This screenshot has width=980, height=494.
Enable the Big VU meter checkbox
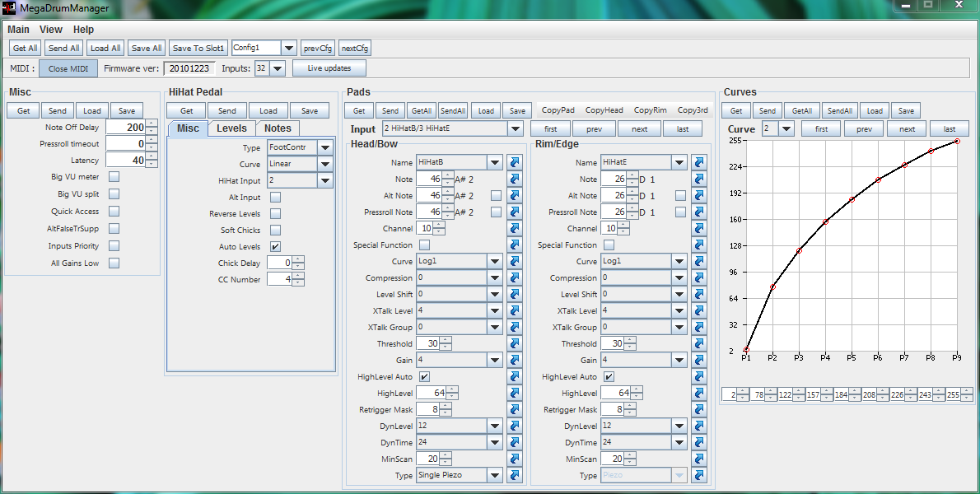pyautogui.click(x=114, y=177)
